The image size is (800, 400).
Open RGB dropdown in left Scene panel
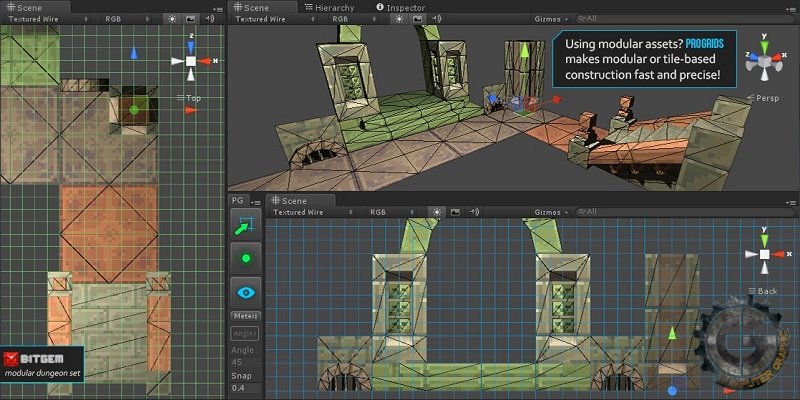(126, 19)
